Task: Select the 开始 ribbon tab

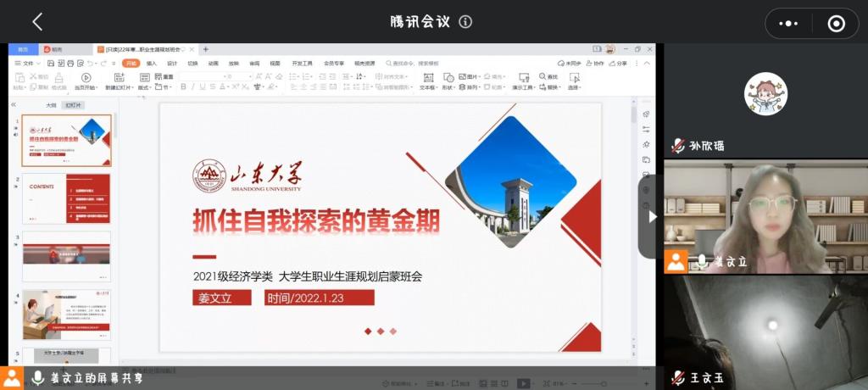Action: pyautogui.click(x=131, y=63)
